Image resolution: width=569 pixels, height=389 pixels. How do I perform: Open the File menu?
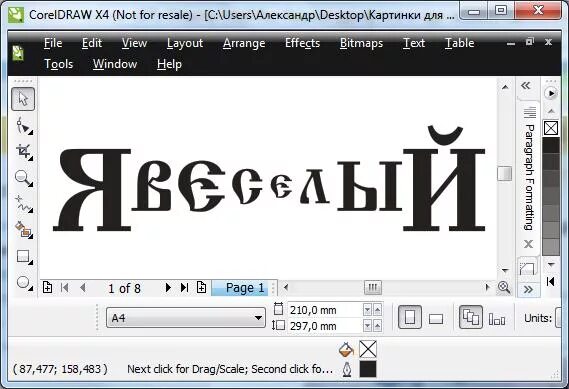pyautogui.click(x=53, y=43)
